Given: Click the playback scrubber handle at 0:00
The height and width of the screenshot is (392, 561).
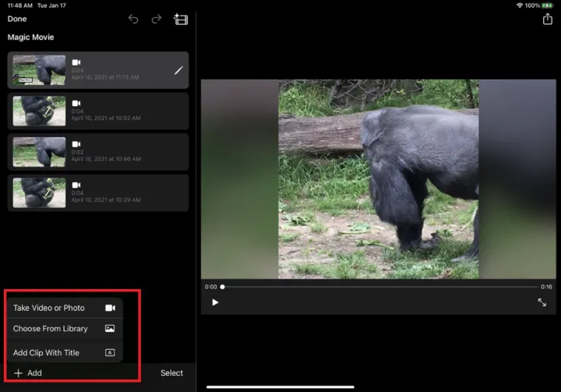Looking at the screenshot, I should [222, 287].
